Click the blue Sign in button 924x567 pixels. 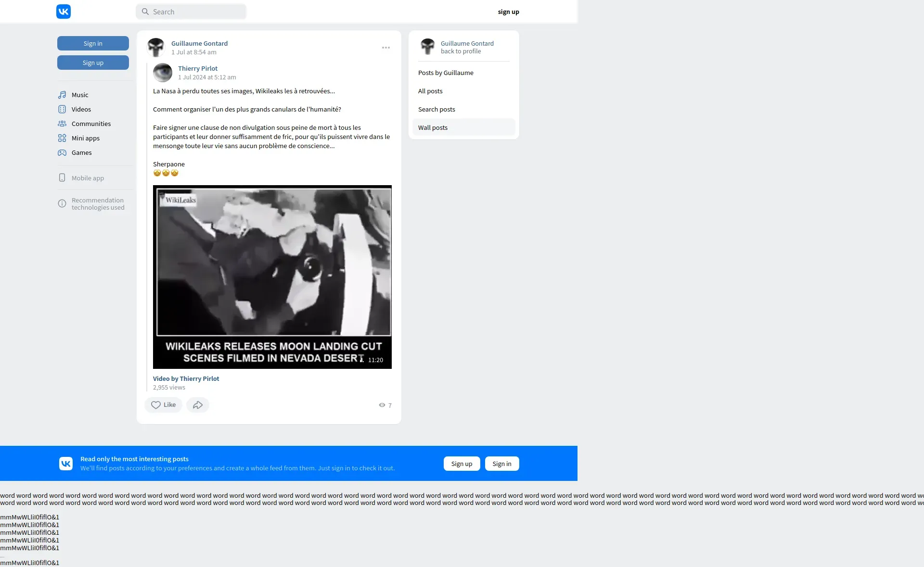93,43
